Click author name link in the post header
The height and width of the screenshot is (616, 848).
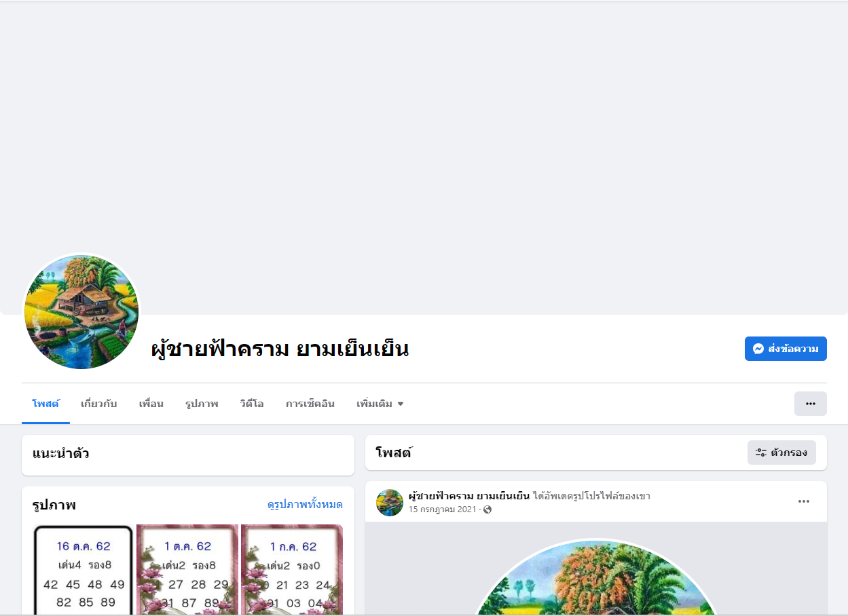coord(469,496)
